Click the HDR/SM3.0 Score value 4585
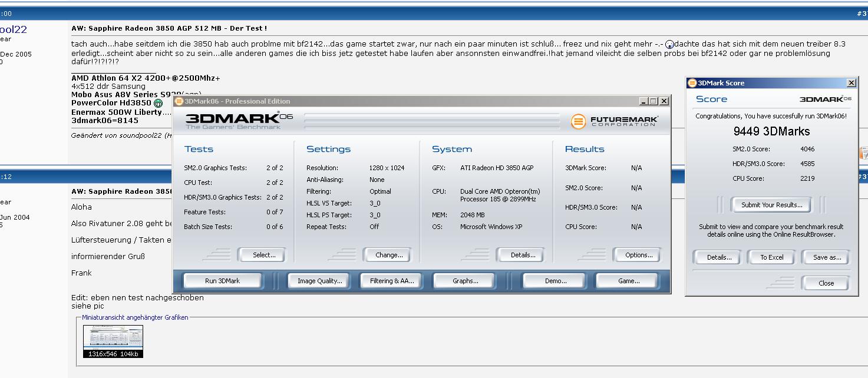 (807, 164)
